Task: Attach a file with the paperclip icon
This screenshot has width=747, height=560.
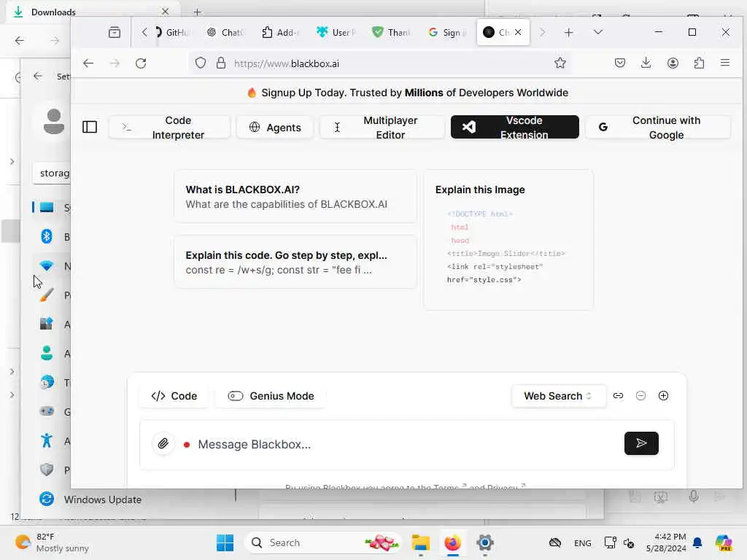Action: [163, 444]
